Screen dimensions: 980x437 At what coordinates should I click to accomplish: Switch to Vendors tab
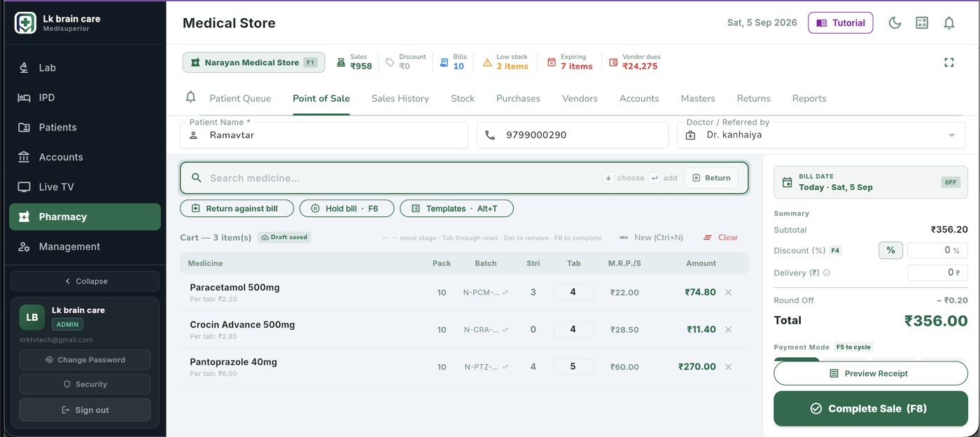[580, 98]
